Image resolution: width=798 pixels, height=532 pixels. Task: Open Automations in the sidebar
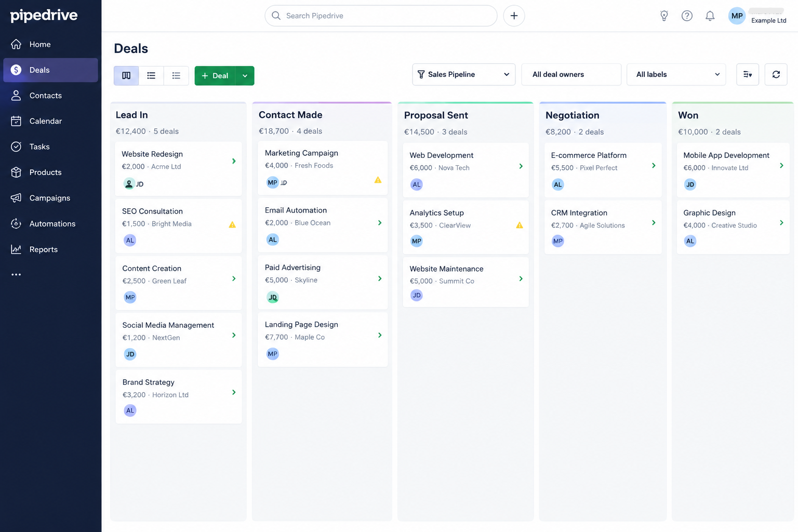click(50, 224)
